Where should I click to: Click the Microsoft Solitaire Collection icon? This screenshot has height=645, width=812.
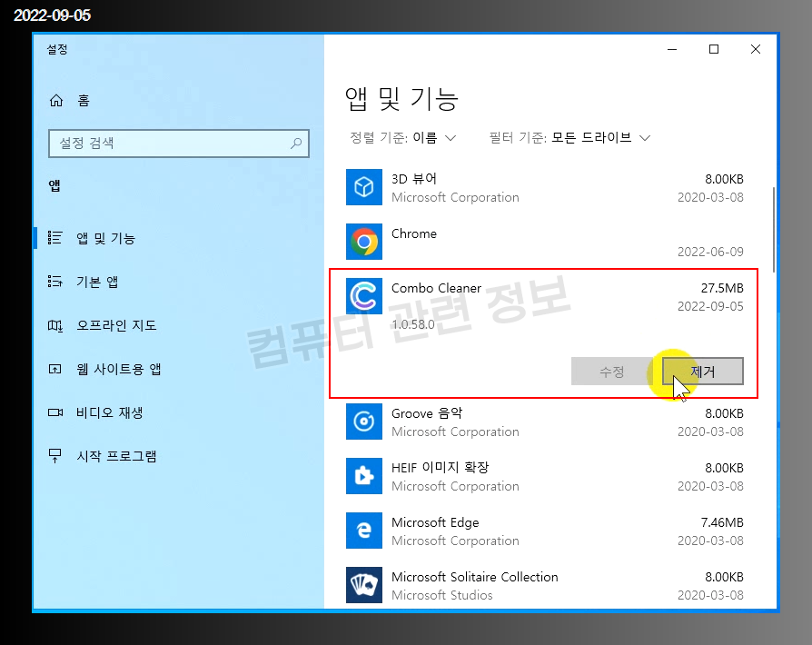pyautogui.click(x=364, y=585)
